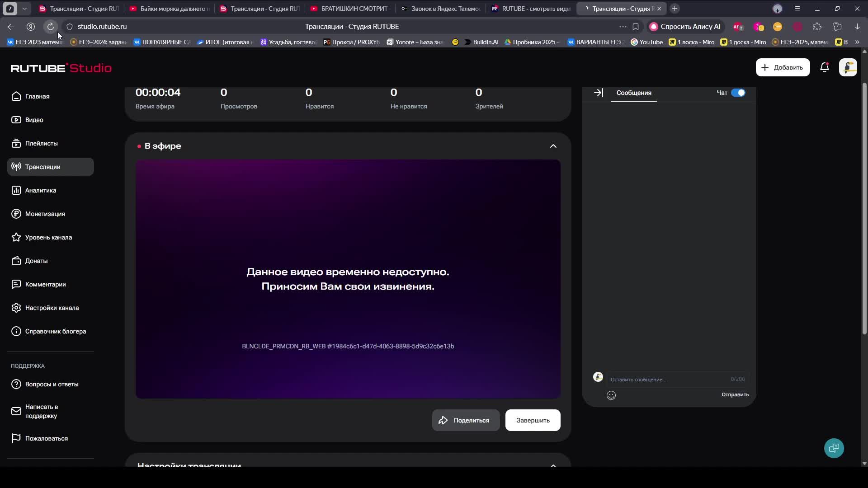Image resolution: width=868 pixels, height=488 pixels.
Task: Click the page vertical scrollbar
Action: [864, 208]
